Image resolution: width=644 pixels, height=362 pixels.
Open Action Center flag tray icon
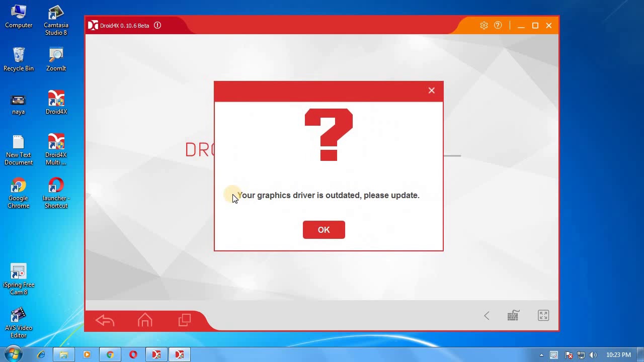[x=568, y=355]
